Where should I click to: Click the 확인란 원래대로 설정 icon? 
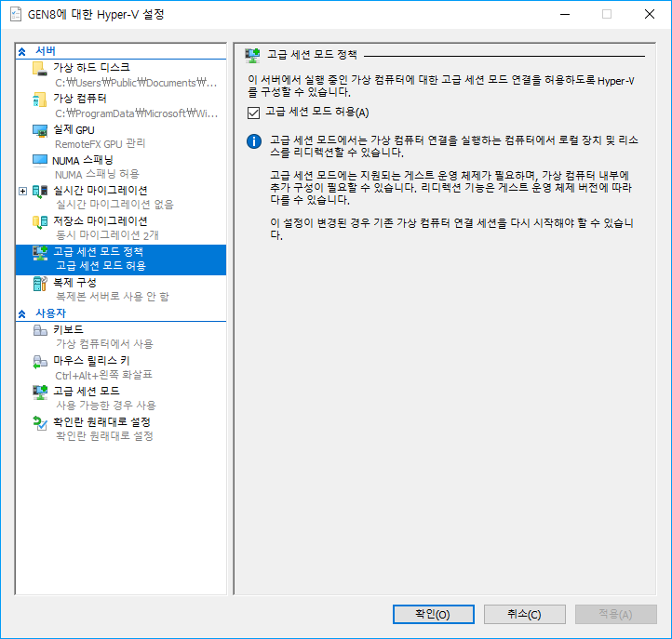tap(40, 423)
